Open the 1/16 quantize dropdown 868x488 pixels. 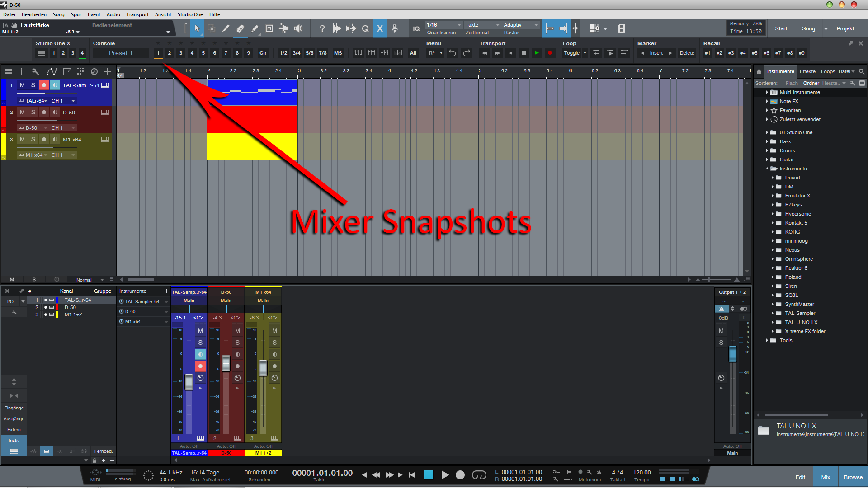[444, 25]
